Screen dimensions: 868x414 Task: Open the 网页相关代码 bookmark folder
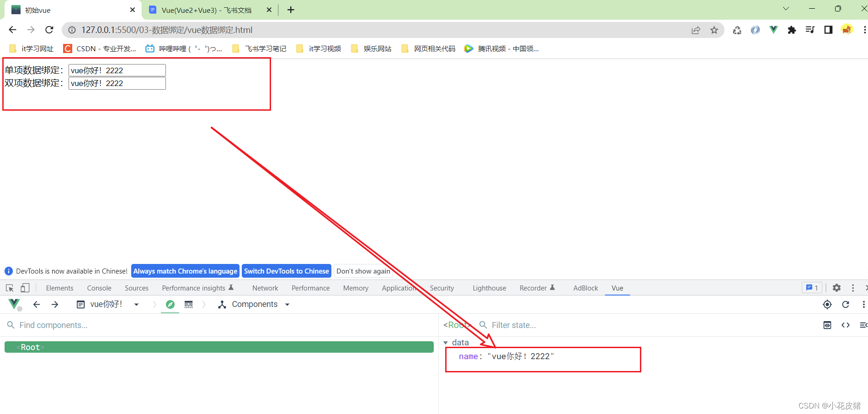tap(428, 48)
